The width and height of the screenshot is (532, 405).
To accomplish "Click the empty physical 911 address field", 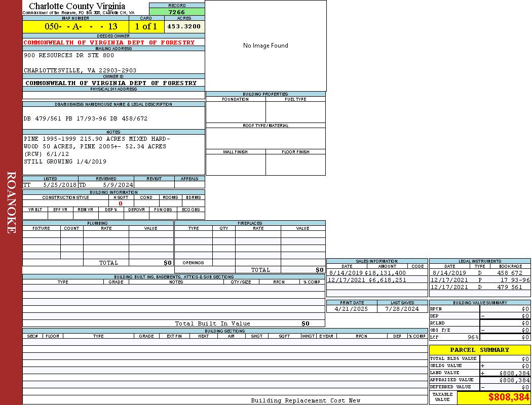I will click(x=113, y=95).
